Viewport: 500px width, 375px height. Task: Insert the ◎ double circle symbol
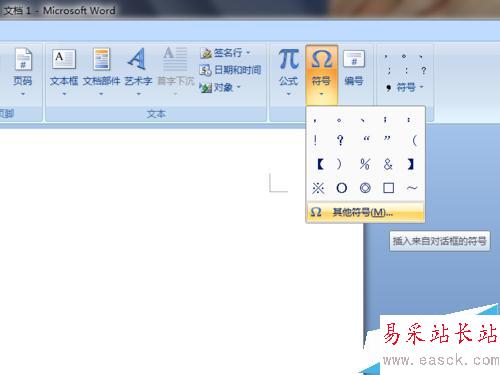click(x=365, y=188)
